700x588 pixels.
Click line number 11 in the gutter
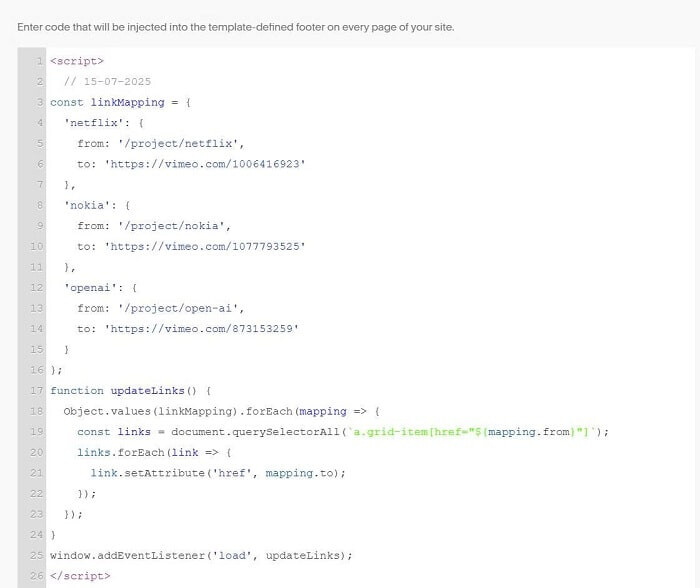(37, 267)
